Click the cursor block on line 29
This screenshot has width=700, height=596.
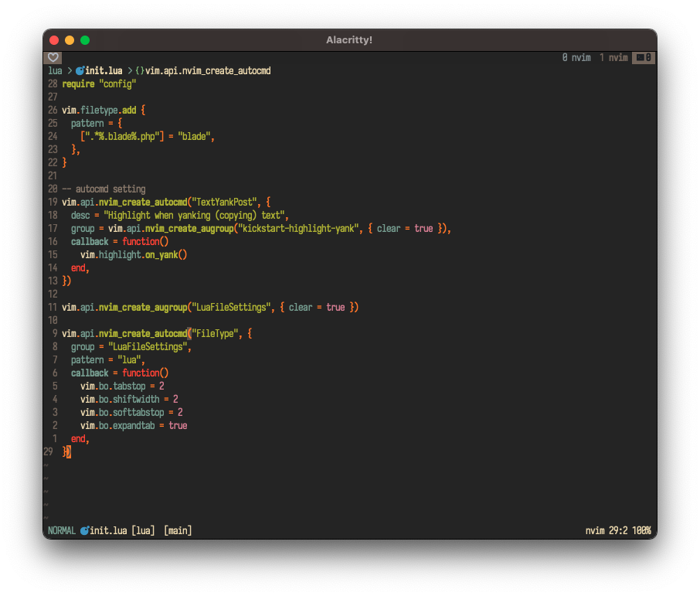[x=69, y=451]
